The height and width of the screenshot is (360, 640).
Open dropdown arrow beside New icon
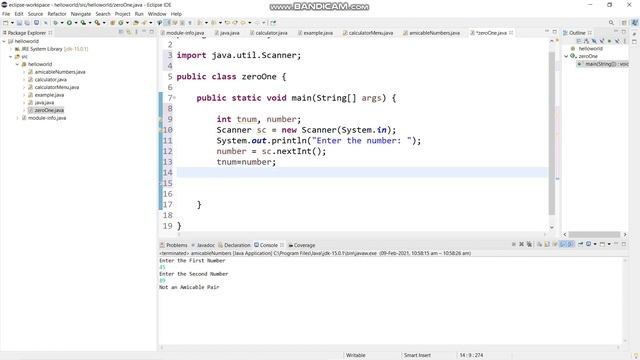point(12,23)
